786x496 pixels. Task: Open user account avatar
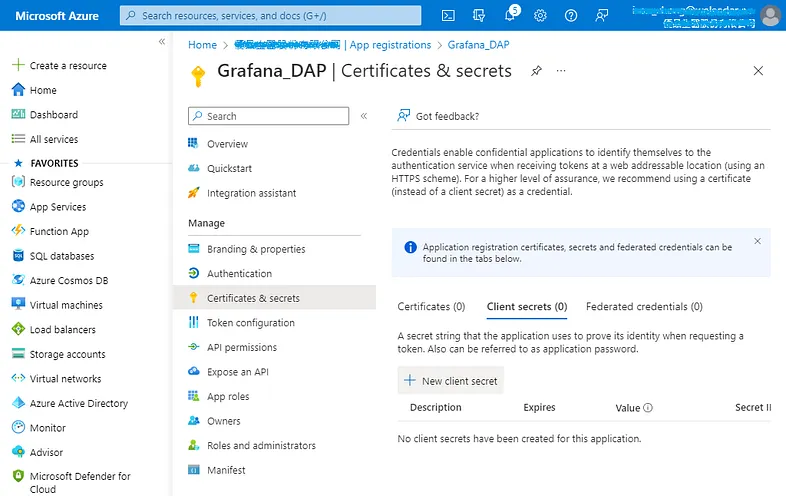click(x=770, y=16)
